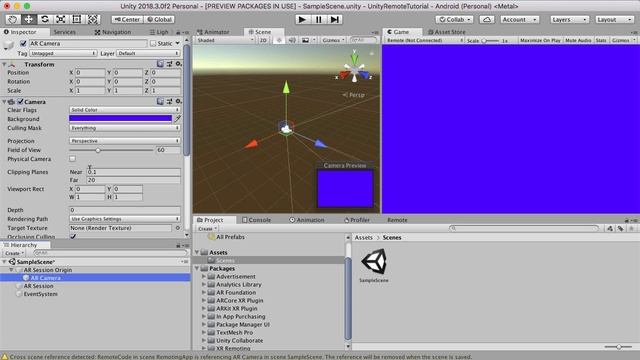Open the Shaded draw mode dropdown
Image resolution: width=640 pixels, height=360 pixels.
point(225,40)
